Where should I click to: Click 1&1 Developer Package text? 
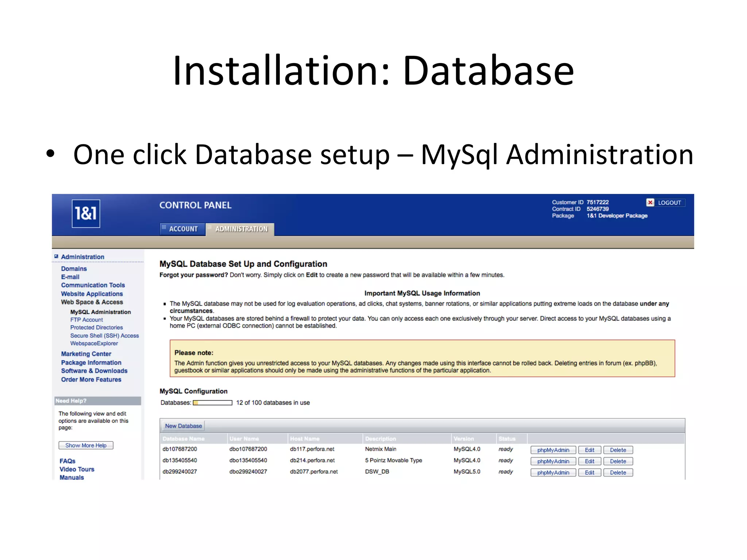click(617, 216)
